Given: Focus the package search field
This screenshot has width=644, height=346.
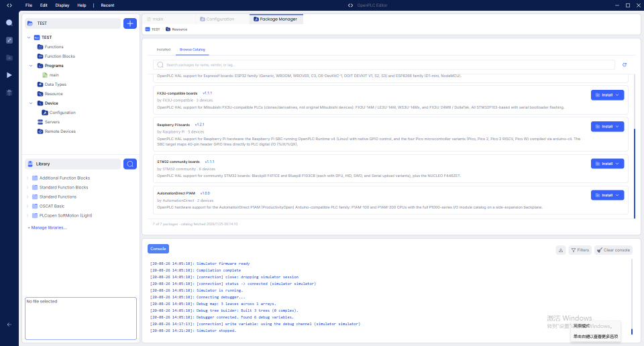Looking at the screenshot, I should pos(384,65).
